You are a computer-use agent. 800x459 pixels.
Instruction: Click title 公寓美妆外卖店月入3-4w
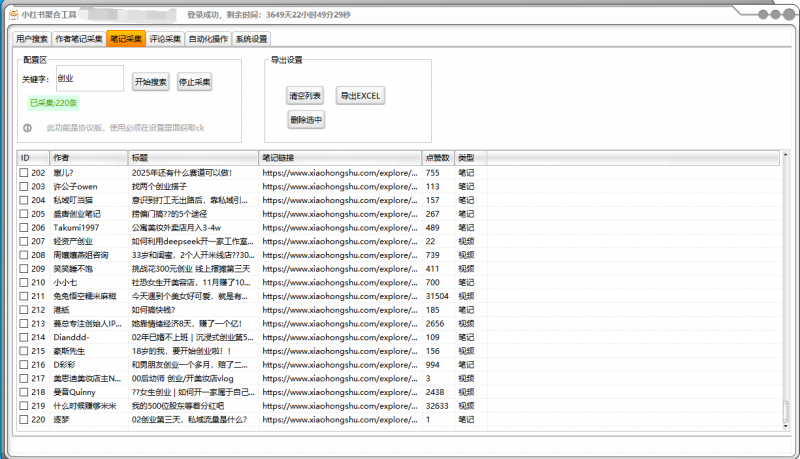(x=176, y=227)
